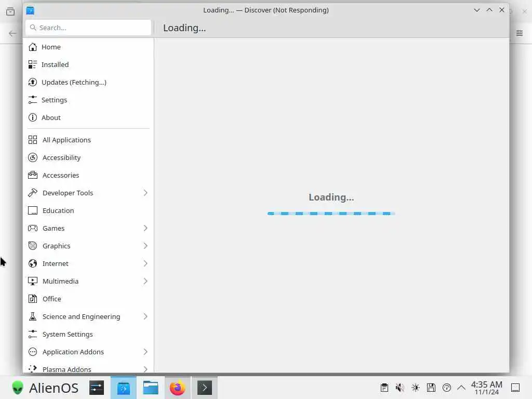Viewport: 532px width, 399px height.
Task: Select All Applications category
Action: (88, 140)
